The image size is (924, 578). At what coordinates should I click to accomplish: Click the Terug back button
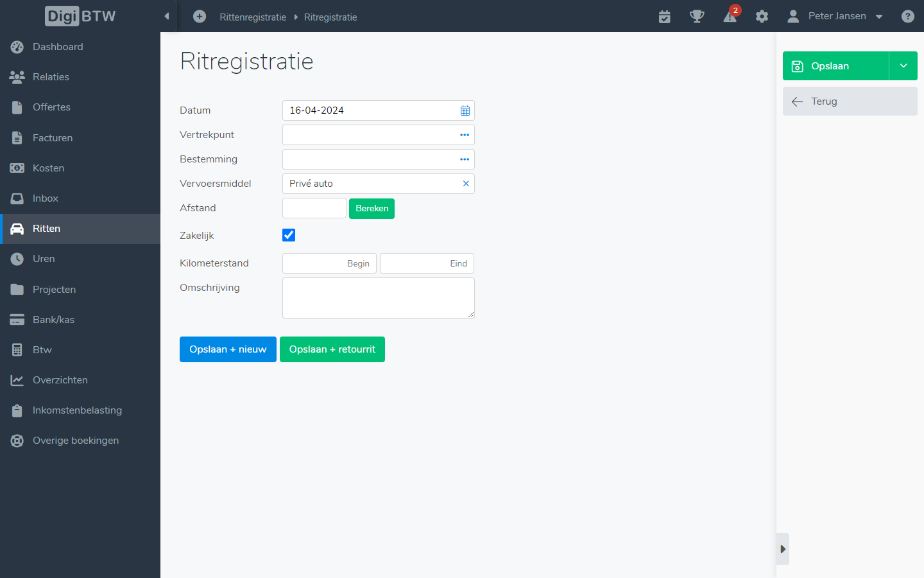(850, 101)
